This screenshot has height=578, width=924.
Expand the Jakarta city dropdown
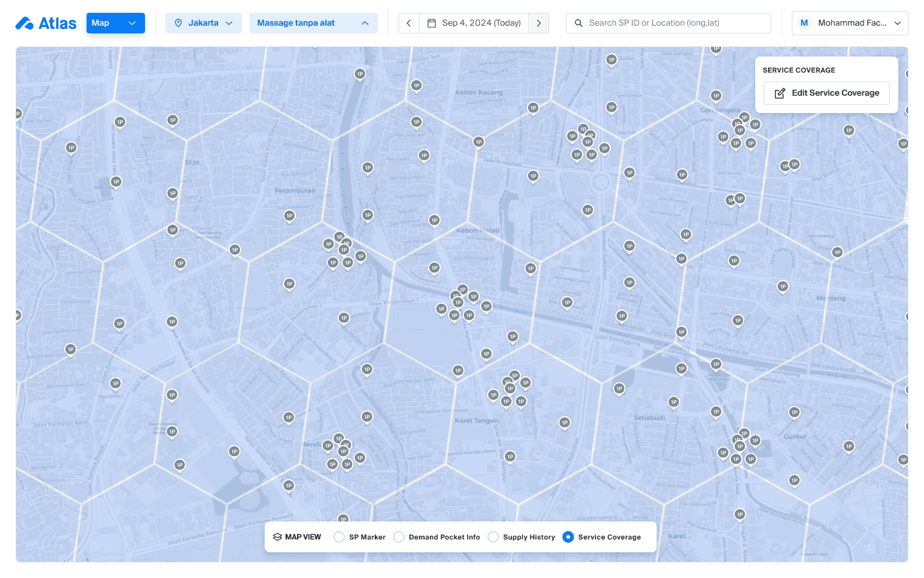203,23
